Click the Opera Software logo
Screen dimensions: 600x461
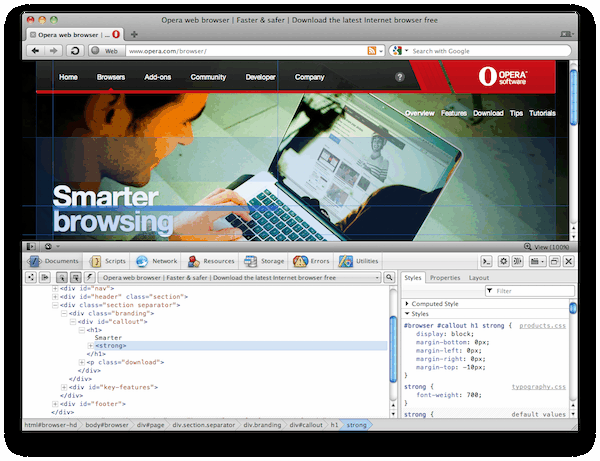tap(502, 76)
